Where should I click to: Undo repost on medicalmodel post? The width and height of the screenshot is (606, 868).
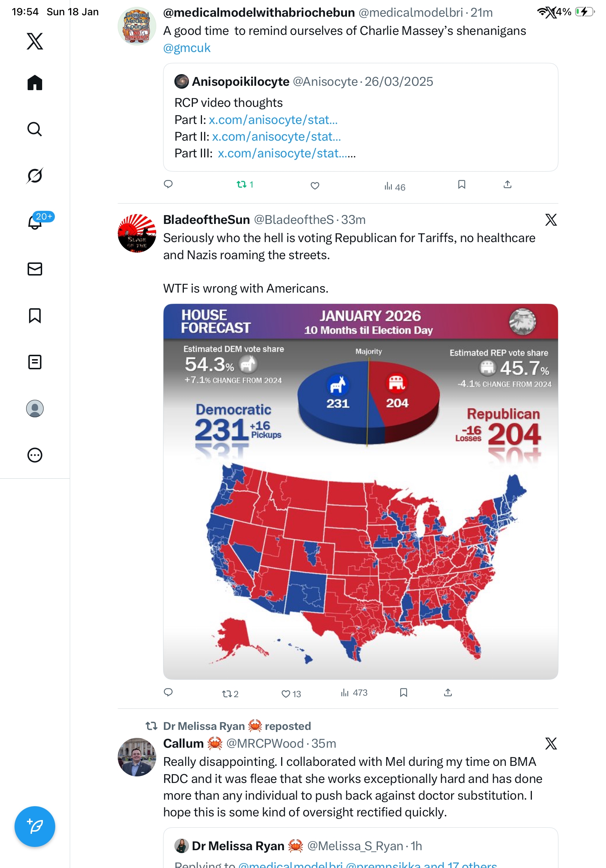click(x=241, y=185)
